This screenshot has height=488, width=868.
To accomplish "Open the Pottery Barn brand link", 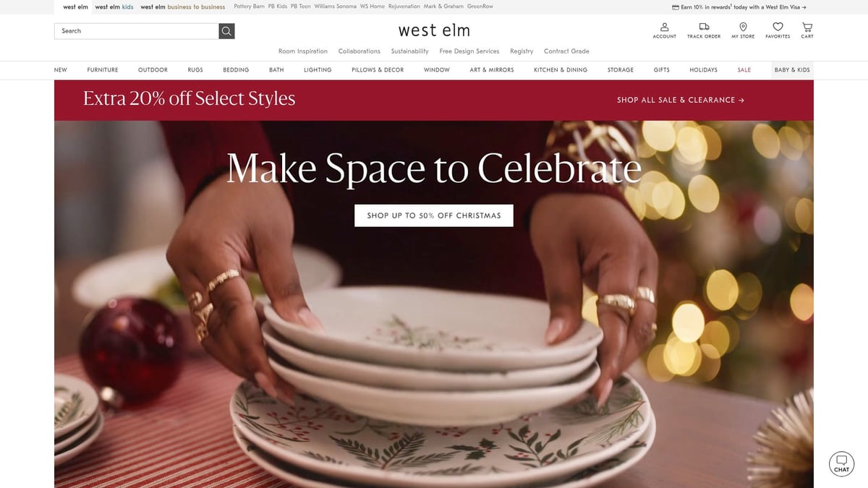I will pyautogui.click(x=250, y=7).
